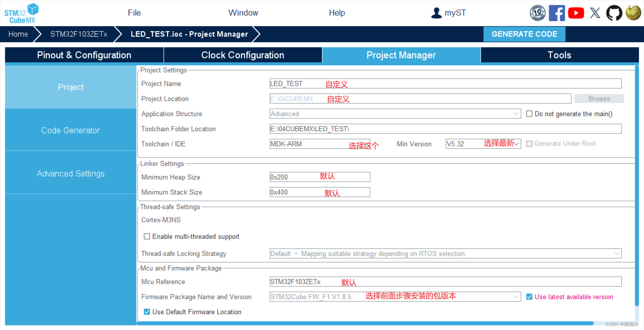The height and width of the screenshot is (330, 644).
Task: Click the Mcu Reference field
Action: 445,281
